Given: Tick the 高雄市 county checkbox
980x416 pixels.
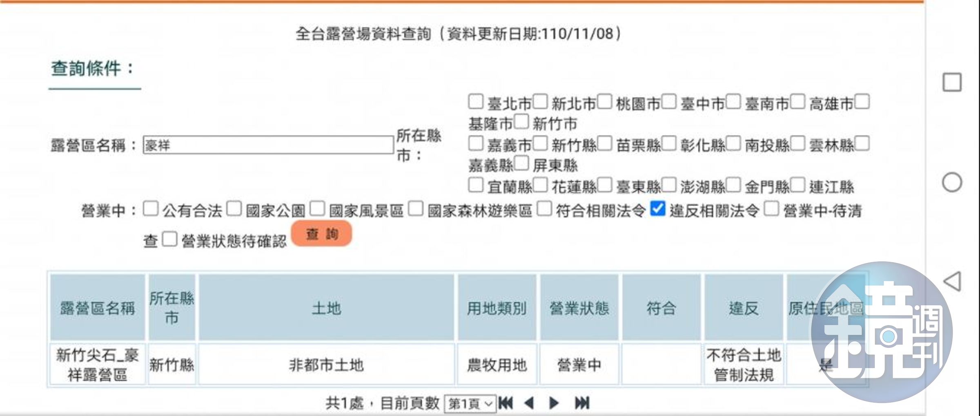Looking at the screenshot, I should [x=797, y=101].
